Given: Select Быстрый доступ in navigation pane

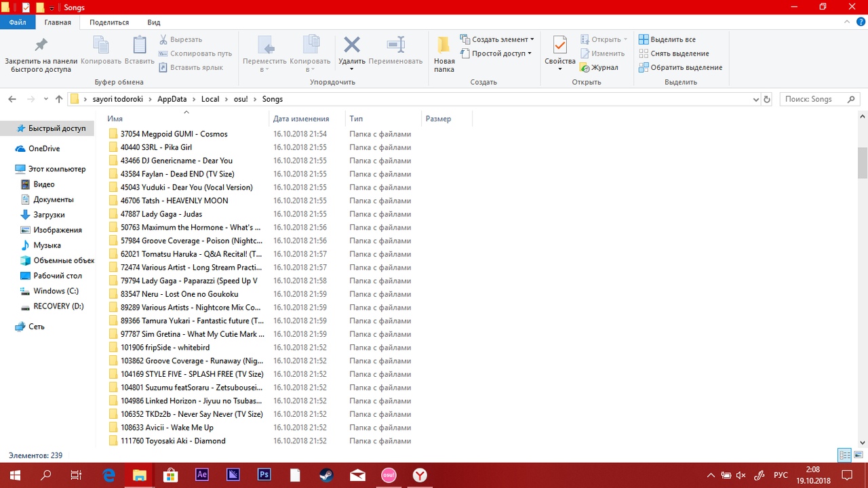Looking at the screenshot, I should tap(47, 128).
